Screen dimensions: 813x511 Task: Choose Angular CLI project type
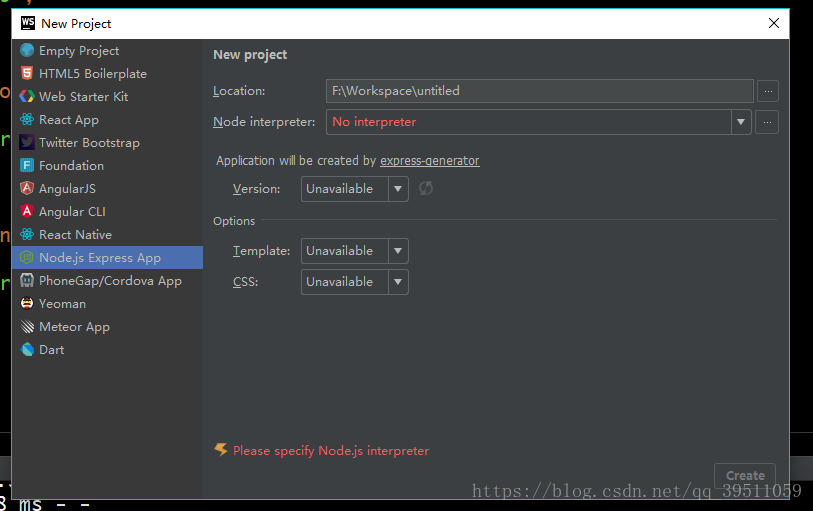coord(107,211)
